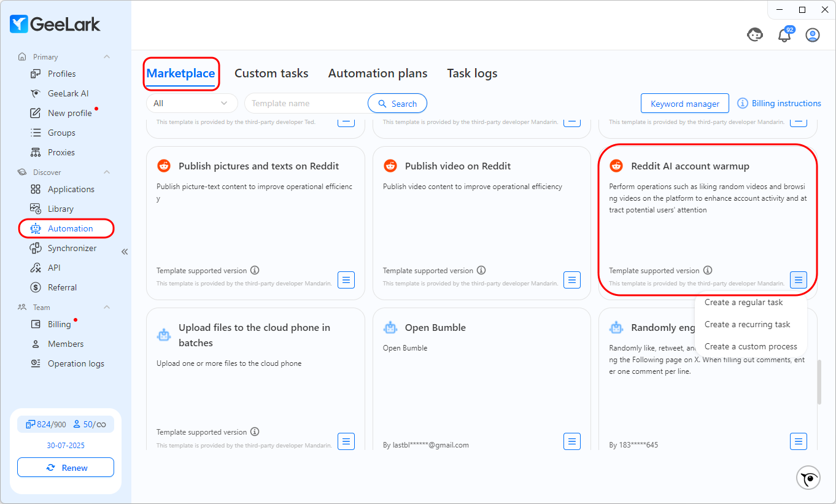Image resolution: width=836 pixels, height=504 pixels.
Task: Open the Reddit AI account warmup title
Action: pyautogui.click(x=690, y=166)
